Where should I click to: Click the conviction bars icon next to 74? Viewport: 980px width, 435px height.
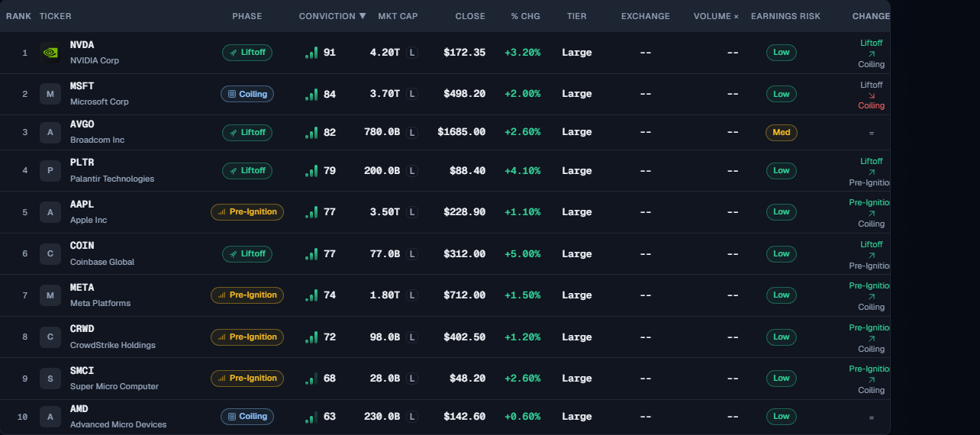point(311,295)
